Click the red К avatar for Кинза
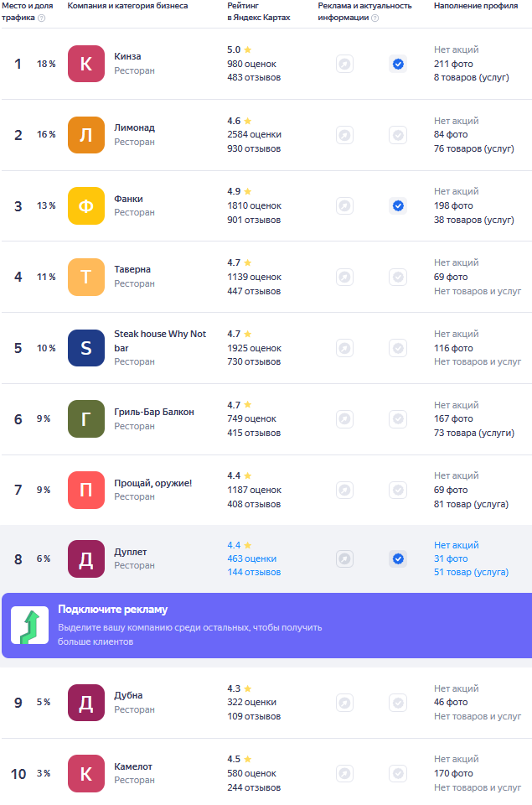This screenshot has width=532, height=805. (86, 64)
